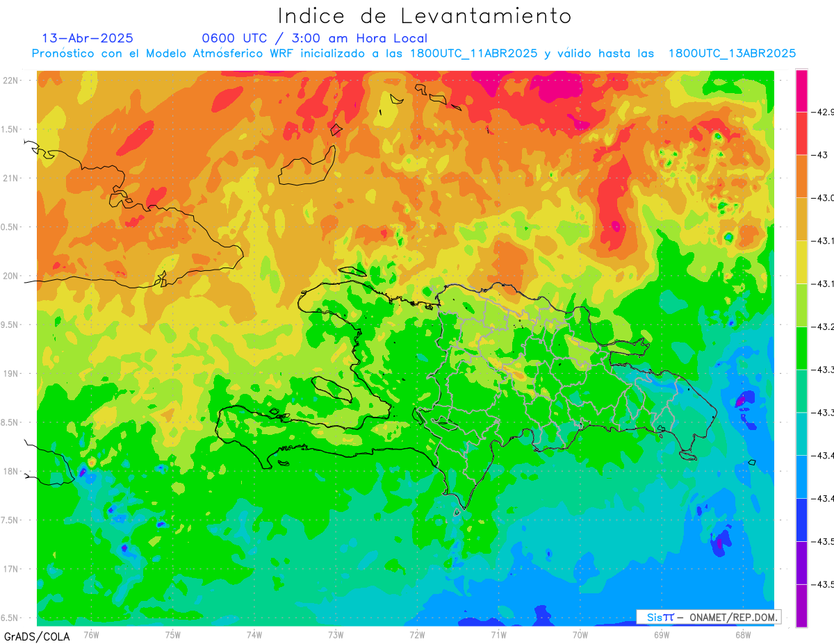The width and height of the screenshot is (834, 644).
Task: Select the date label "13-Abr-2025"
Action: point(88,38)
